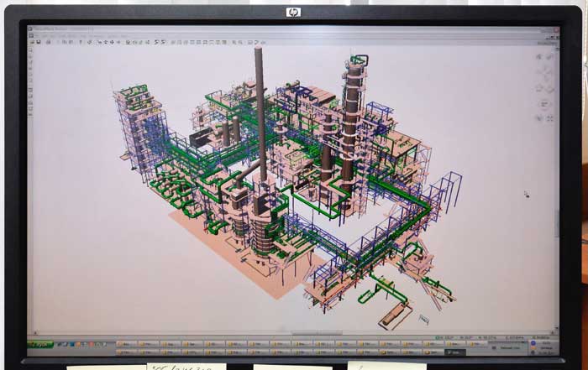Click the application icon at the title bar's left
The image size is (588, 370).
[x=30, y=29]
